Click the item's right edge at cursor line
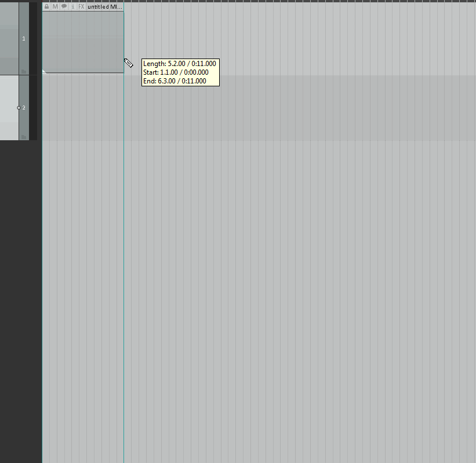Viewport: 476px width, 463px height. pyautogui.click(x=123, y=42)
